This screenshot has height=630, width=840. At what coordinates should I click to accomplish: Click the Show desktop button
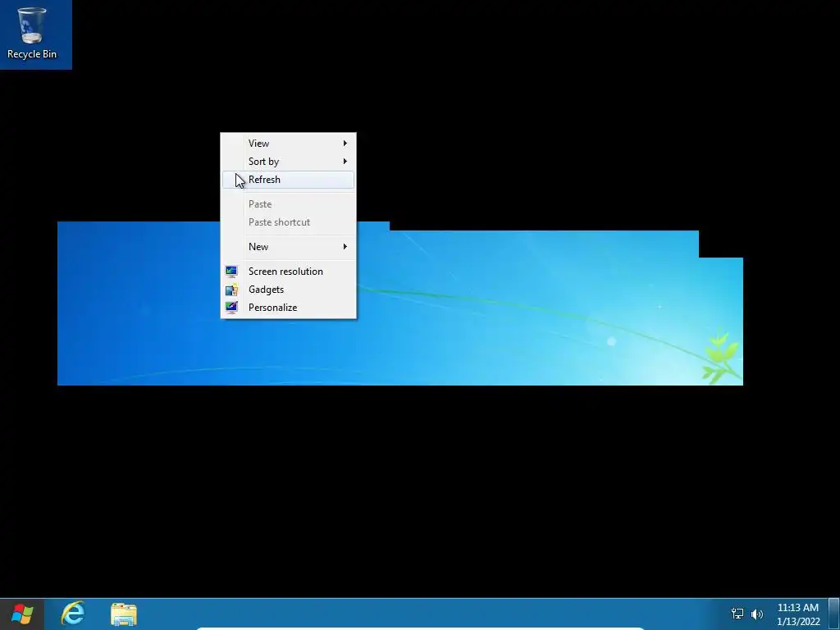point(834,614)
